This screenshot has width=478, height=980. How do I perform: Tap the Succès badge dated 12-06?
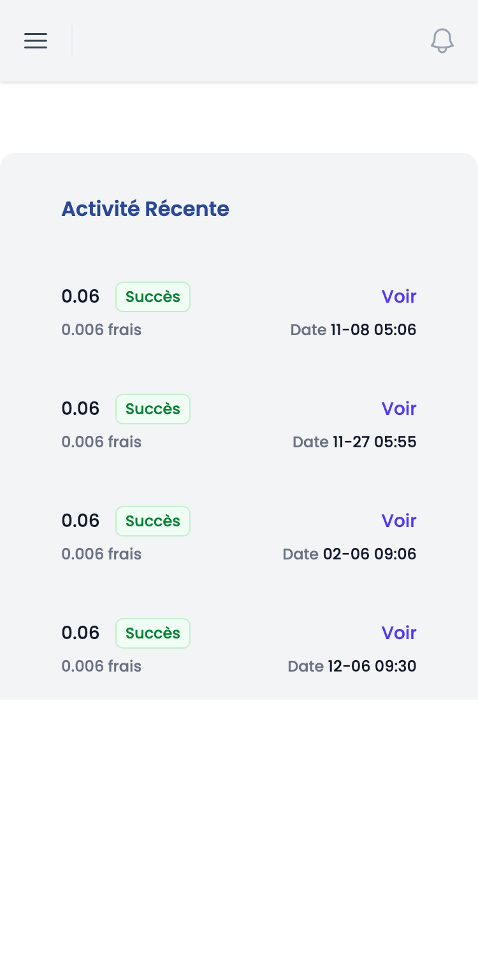153,633
